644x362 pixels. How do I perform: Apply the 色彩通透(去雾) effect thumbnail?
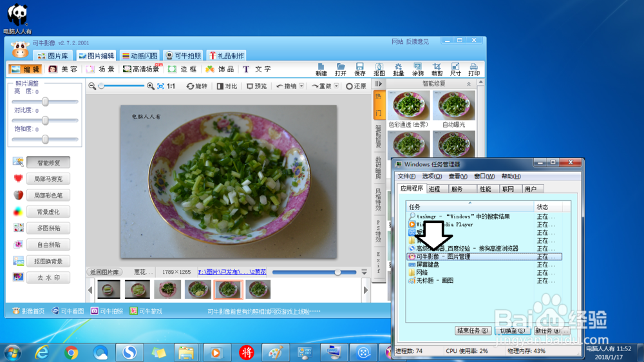[x=409, y=105]
